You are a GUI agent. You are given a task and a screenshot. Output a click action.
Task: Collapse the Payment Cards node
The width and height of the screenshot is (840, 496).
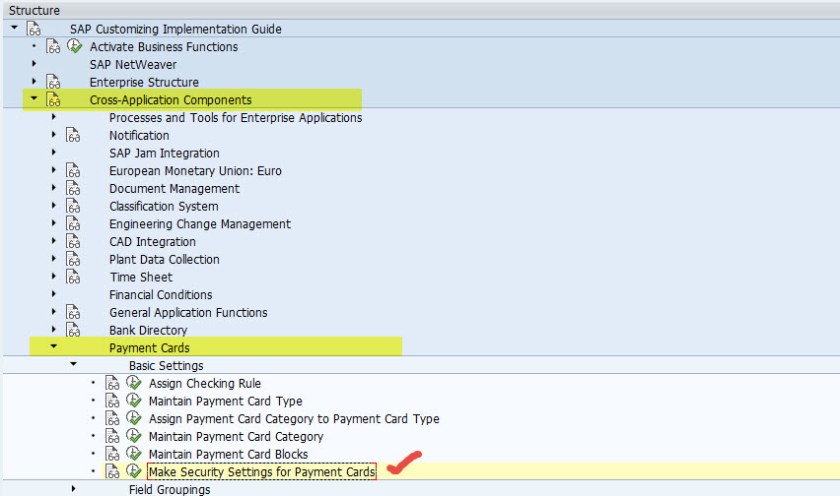click(x=54, y=346)
